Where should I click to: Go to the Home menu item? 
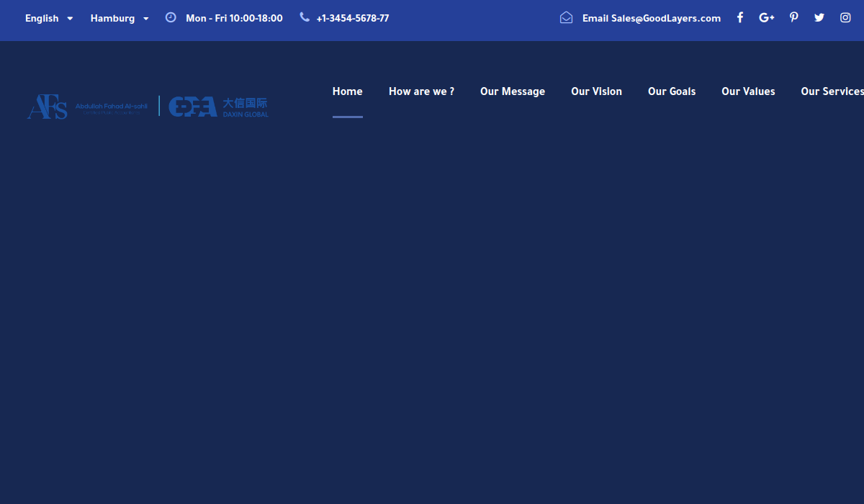(x=348, y=91)
